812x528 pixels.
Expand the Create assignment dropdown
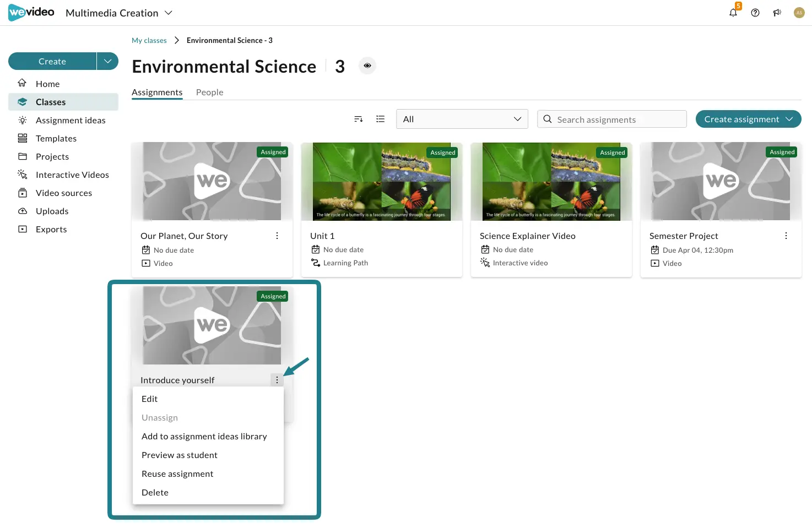pos(789,119)
